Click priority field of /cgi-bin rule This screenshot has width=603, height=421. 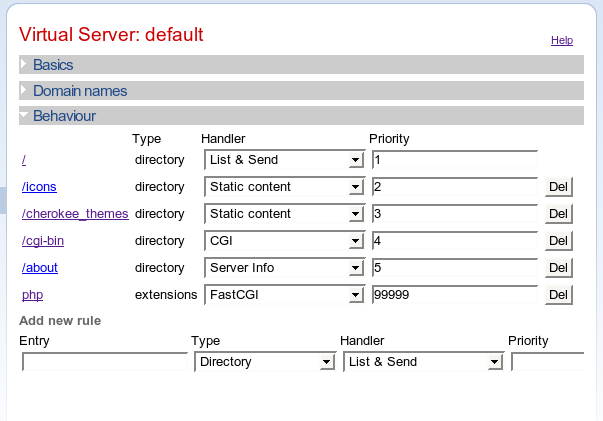pos(455,241)
